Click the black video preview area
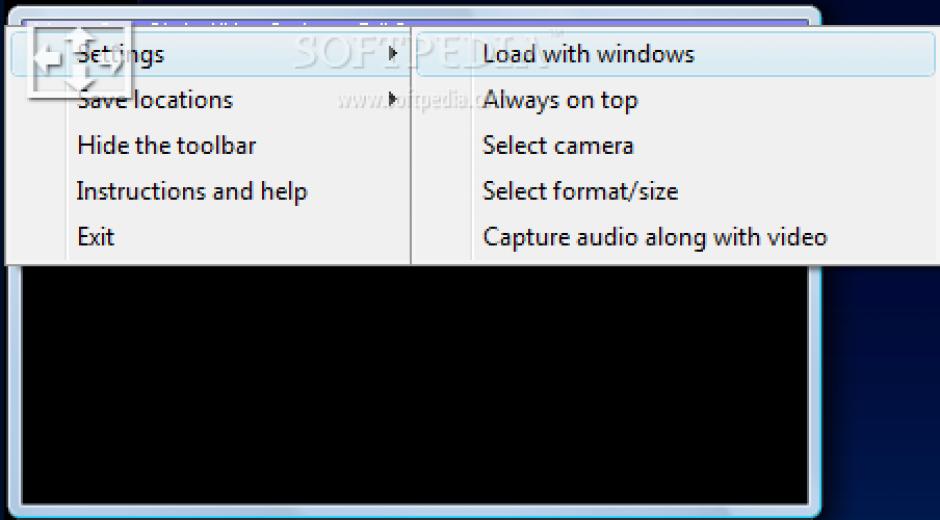Image resolution: width=940 pixels, height=520 pixels. pos(414,384)
